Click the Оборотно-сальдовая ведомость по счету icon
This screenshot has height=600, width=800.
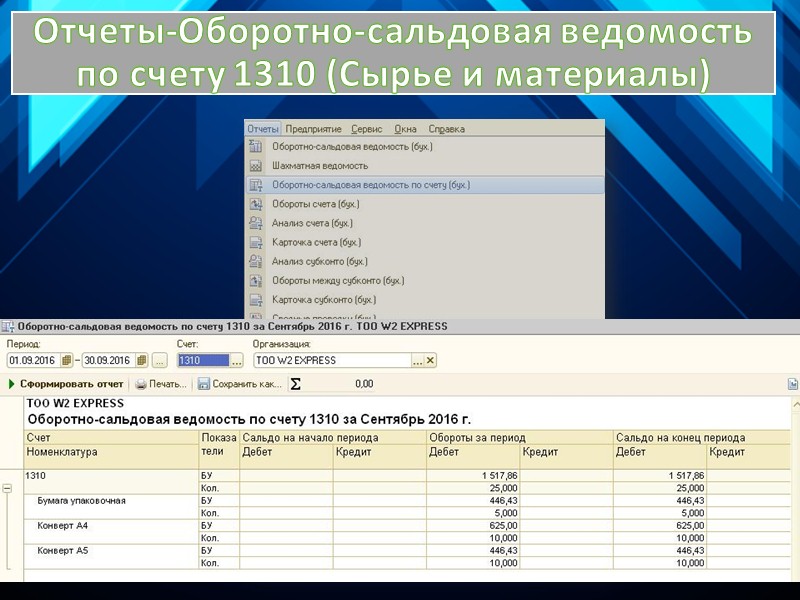(x=256, y=185)
